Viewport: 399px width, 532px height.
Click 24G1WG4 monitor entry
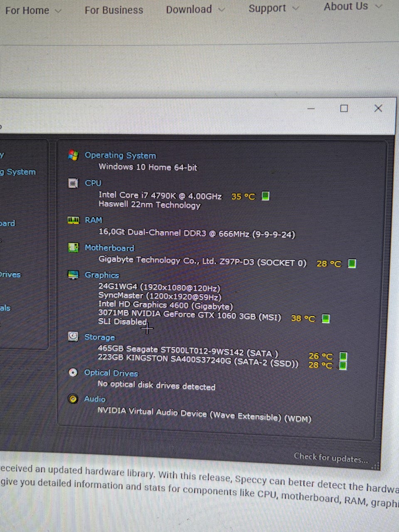[159, 288]
